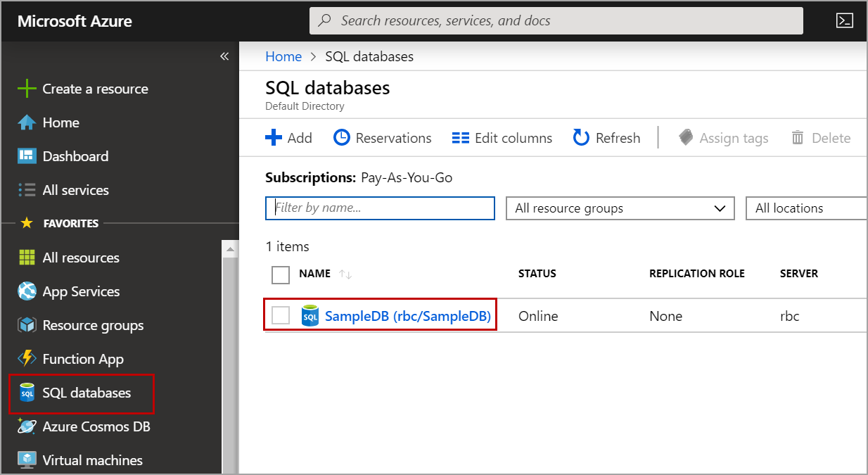Image resolution: width=868 pixels, height=475 pixels.
Task: Click the Filter by name input field
Action: (380, 208)
